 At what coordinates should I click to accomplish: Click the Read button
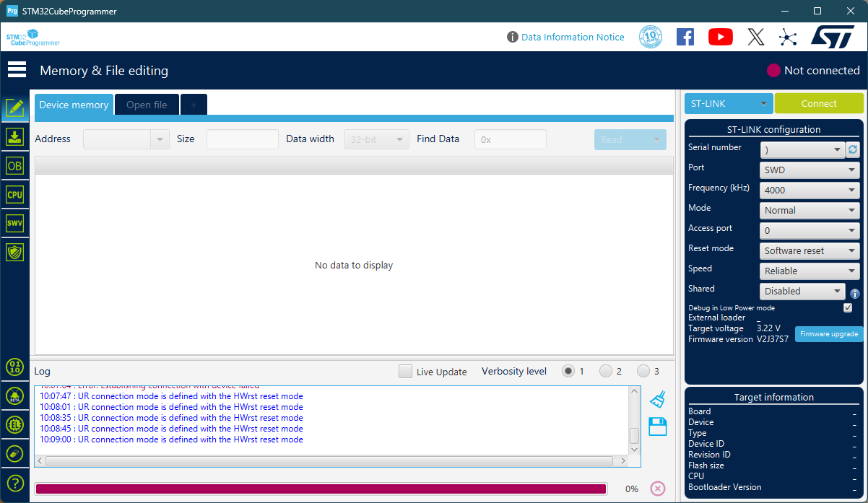pyautogui.click(x=630, y=139)
